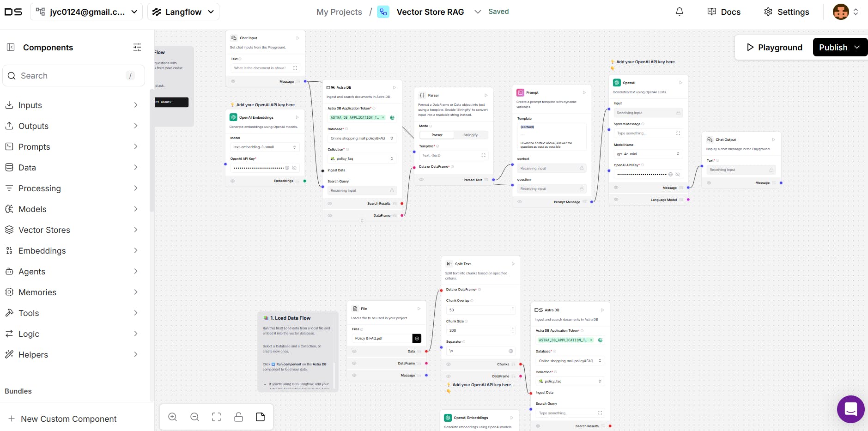The image size is (868, 431).
Task: Run the Parser component
Action: point(486,95)
